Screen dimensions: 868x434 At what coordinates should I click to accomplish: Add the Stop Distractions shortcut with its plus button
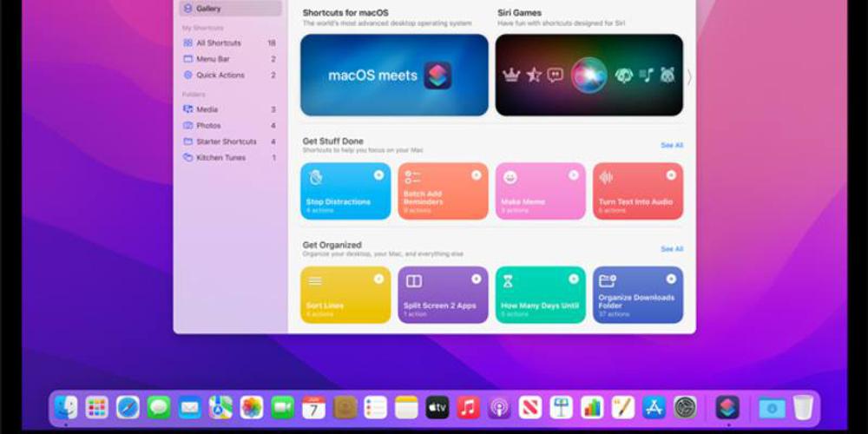(378, 175)
